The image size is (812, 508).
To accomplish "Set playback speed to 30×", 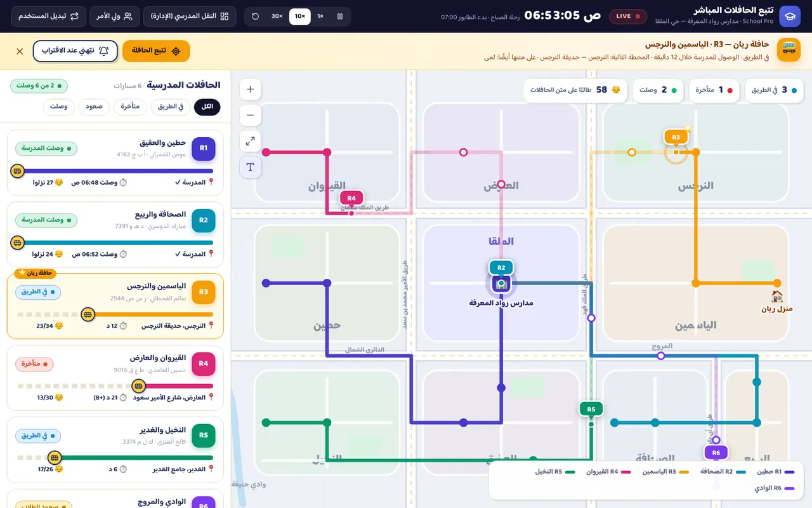I will [277, 17].
